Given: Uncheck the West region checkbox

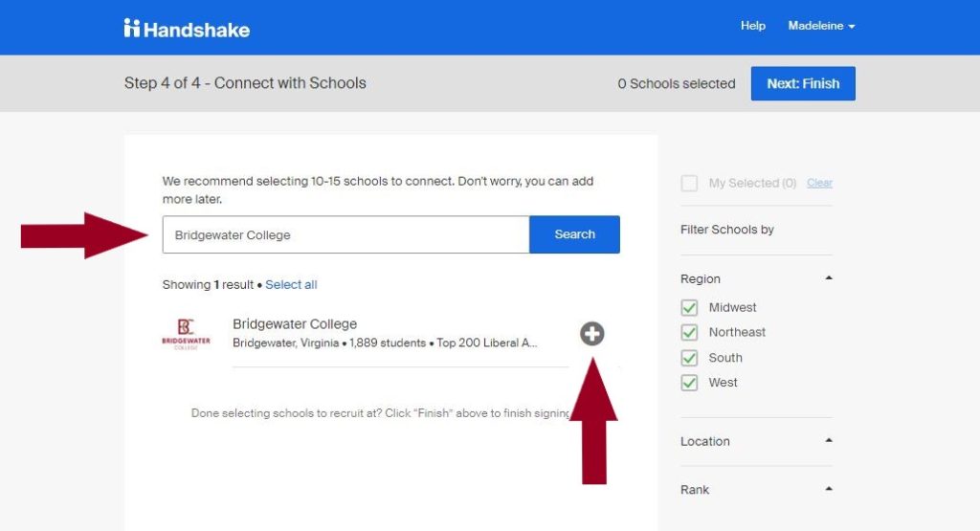Looking at the screenshot, I should 689,383.
